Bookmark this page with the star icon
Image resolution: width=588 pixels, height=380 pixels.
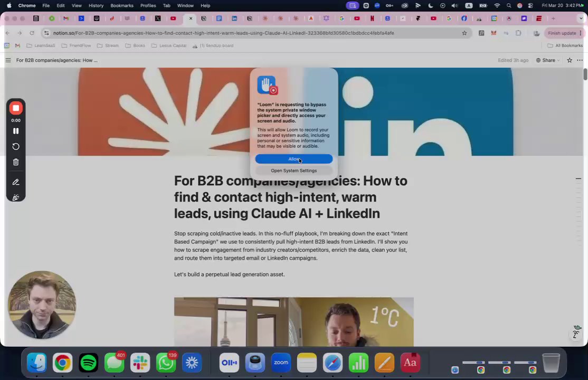pyautogui.click(x=464, y=33)
